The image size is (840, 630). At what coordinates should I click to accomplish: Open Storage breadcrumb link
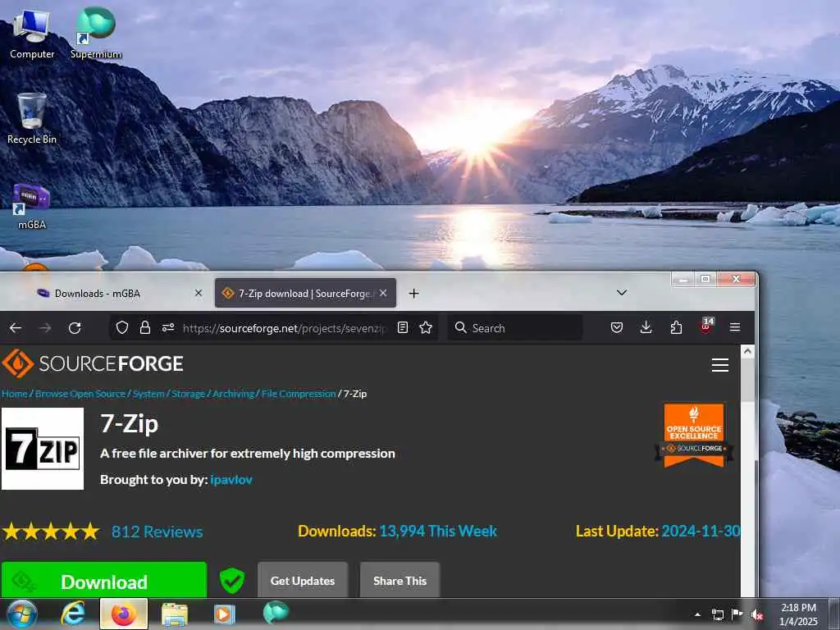click(188, 394)
